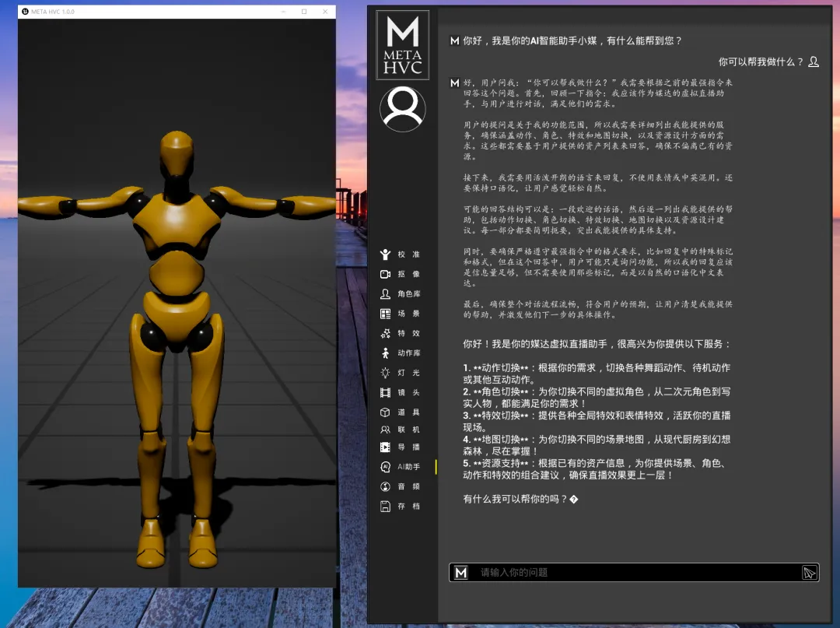This screenshot has width=840, height=628.
Task: Select the AI助手 sidebar item
Action: pos(401,467)
